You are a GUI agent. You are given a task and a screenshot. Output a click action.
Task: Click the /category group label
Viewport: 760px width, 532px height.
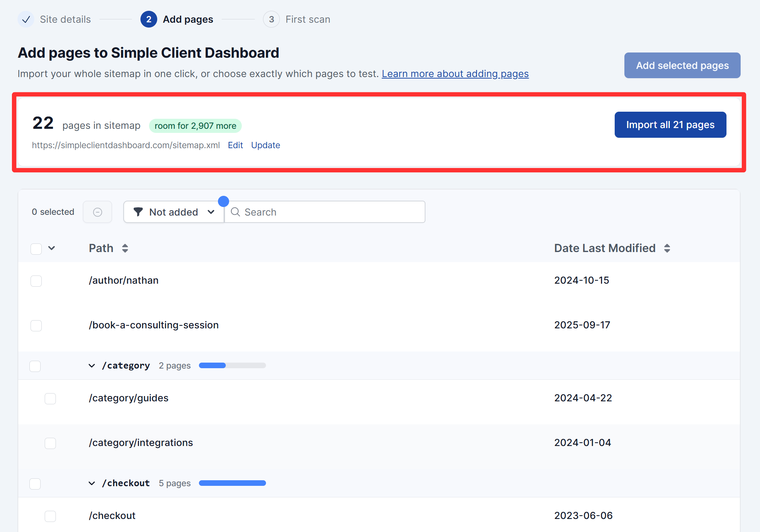[126, 366]
